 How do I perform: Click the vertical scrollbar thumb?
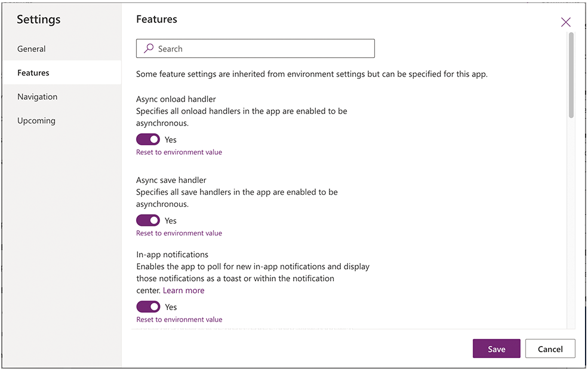coord(571,75)
